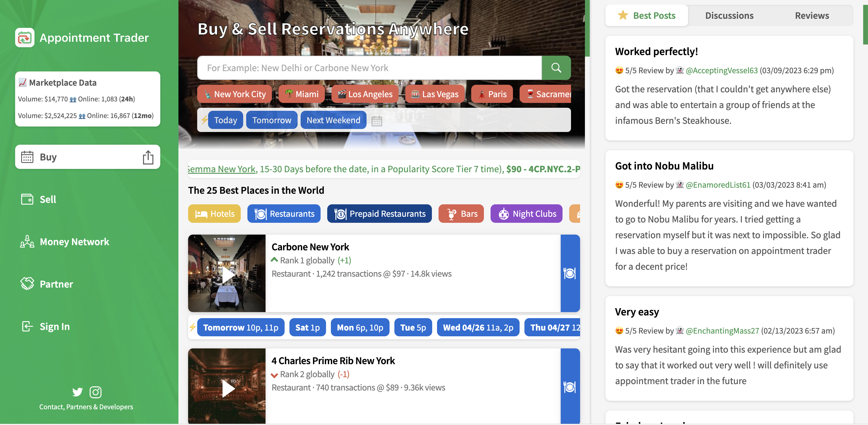
Task: Click the '$90 - 4CP.NYC.2-P' ticker text
Action: (543, 169)
